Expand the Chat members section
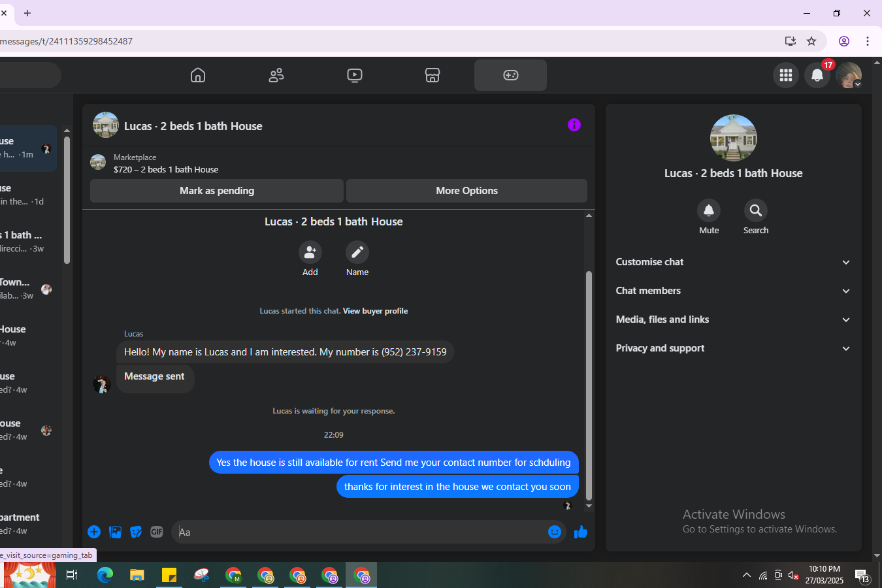 click(734, 291)
